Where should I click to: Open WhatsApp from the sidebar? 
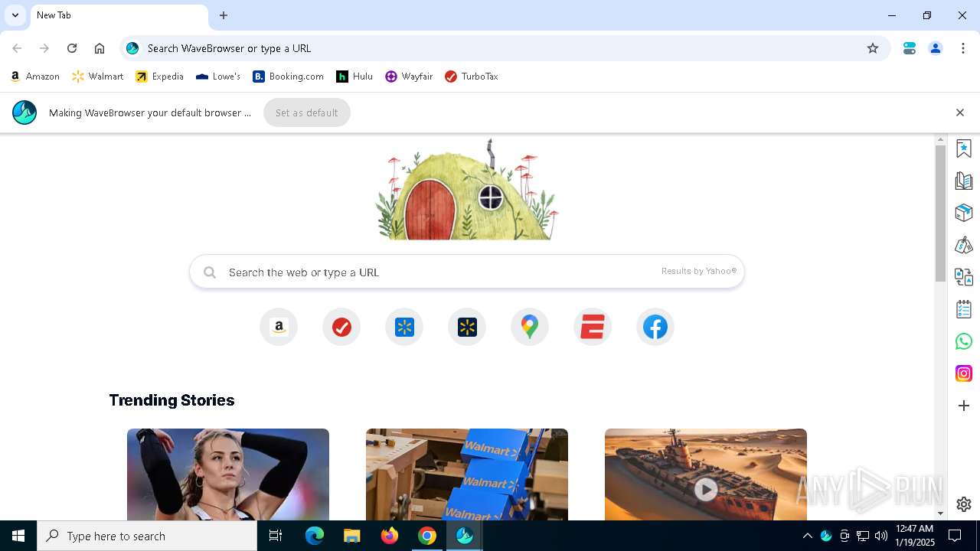(964, 341)
